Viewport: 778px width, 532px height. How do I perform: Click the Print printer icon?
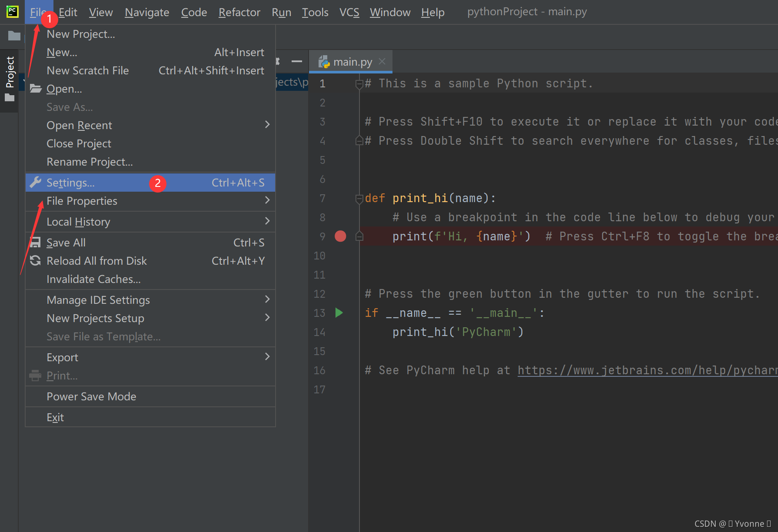pos(35,376)
